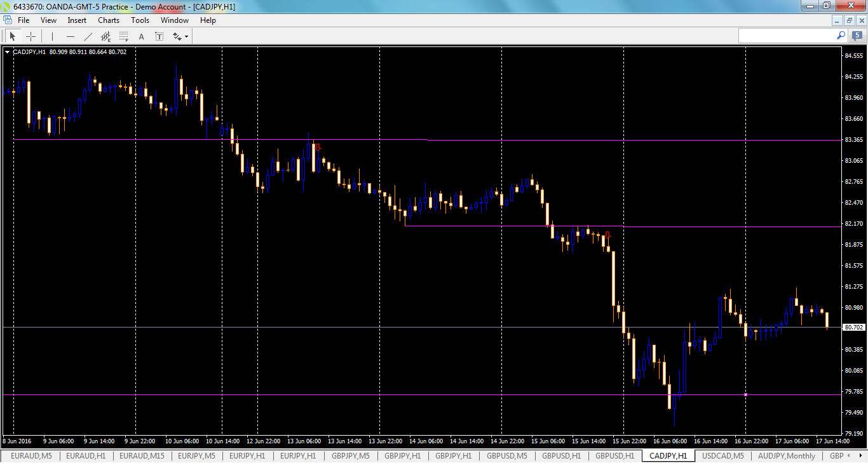The height and width of the screenshot is (463, 868).
Task: Select the Text Label tool
Action: [159, 36]
